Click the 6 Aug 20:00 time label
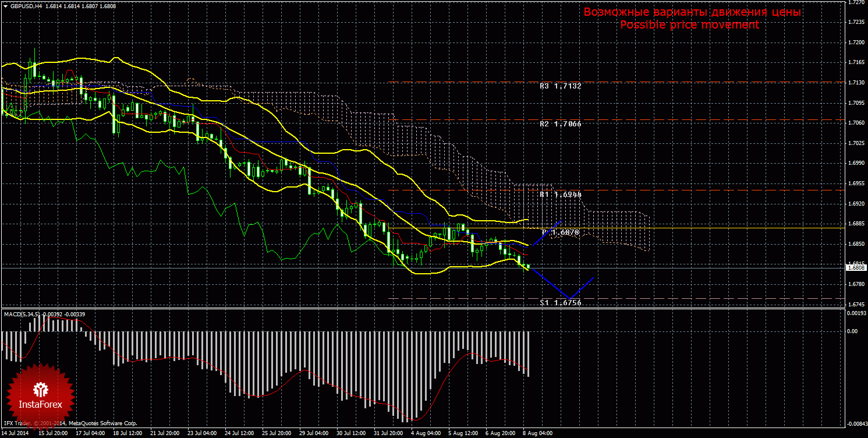Screen dimensions: 868x438 coord(501,434)
